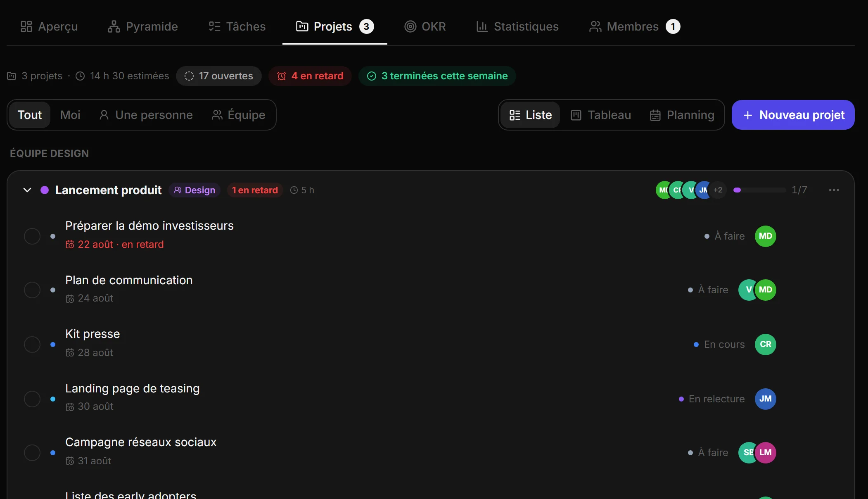Click JM avatar on Landing page row

[x=766, y=399]
